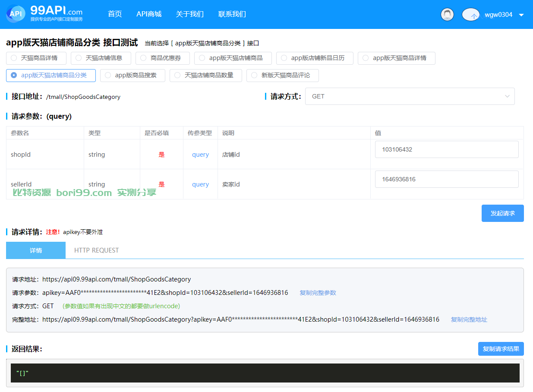Select the 天猫商品详情 radio option

coord(36,58)
